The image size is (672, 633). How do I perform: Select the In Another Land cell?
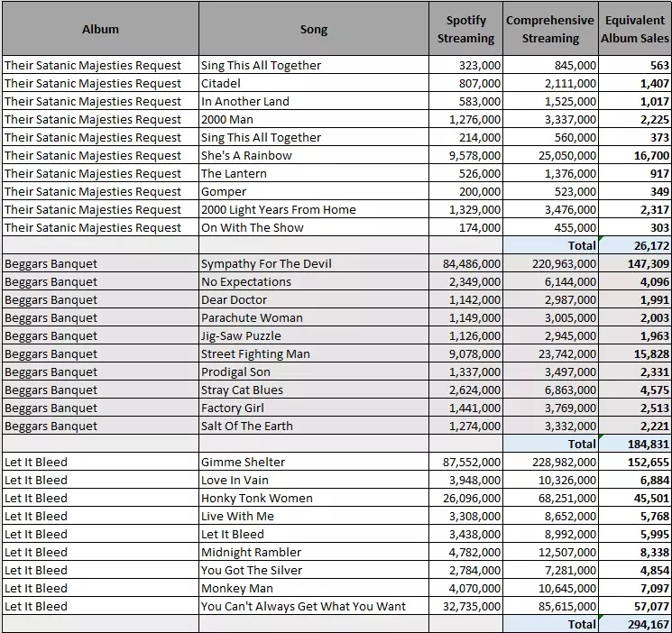point(314,101)
